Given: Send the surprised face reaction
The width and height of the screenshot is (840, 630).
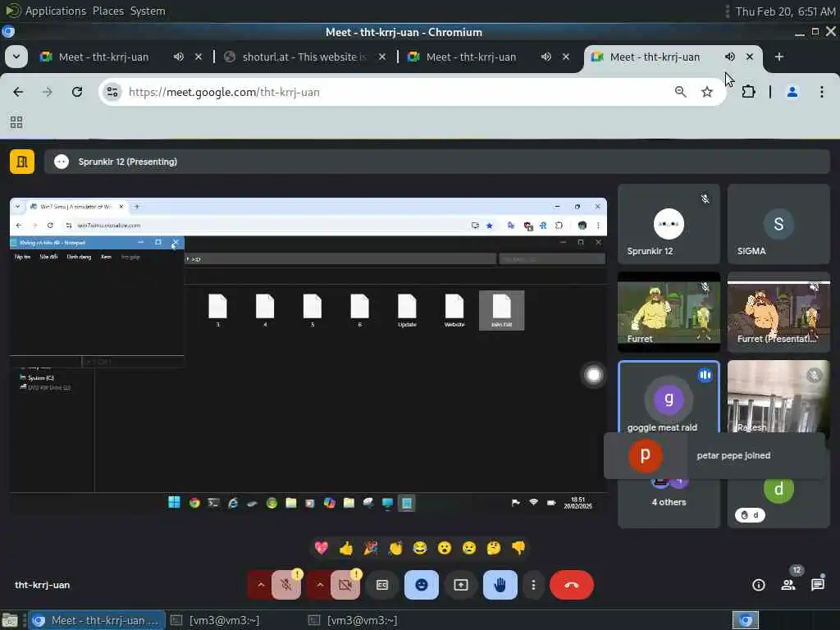Looking at the screenshot, I should coord(445,547).
